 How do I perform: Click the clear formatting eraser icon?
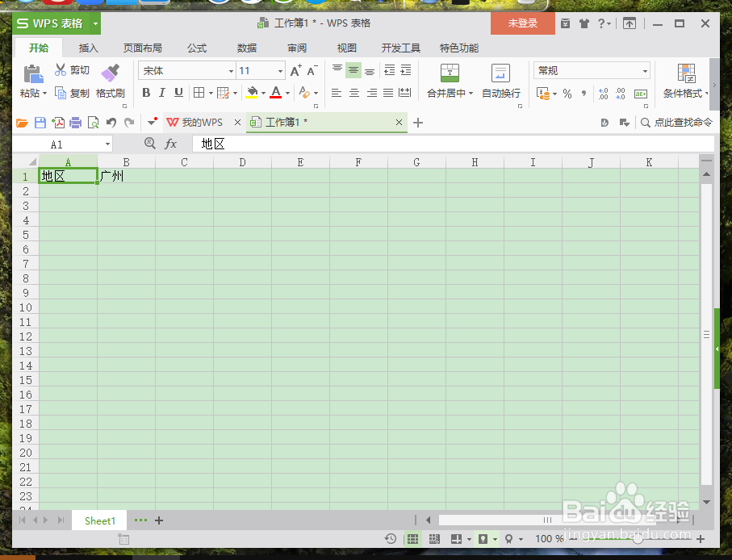coord(304,93)
